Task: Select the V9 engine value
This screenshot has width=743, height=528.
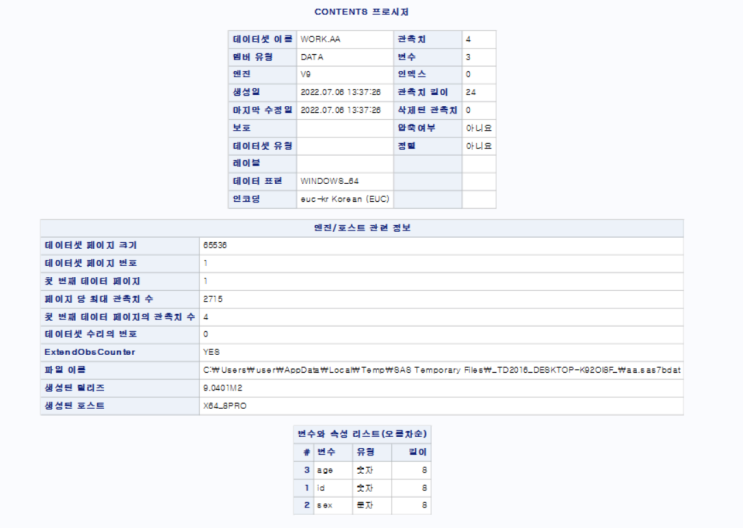Action: coord(306,74)
